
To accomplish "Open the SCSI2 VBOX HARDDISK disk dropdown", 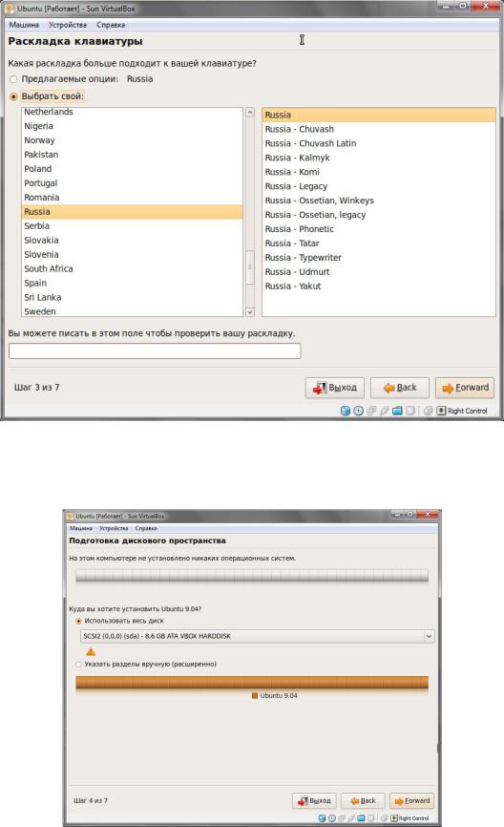I will [x=258, y=636].
